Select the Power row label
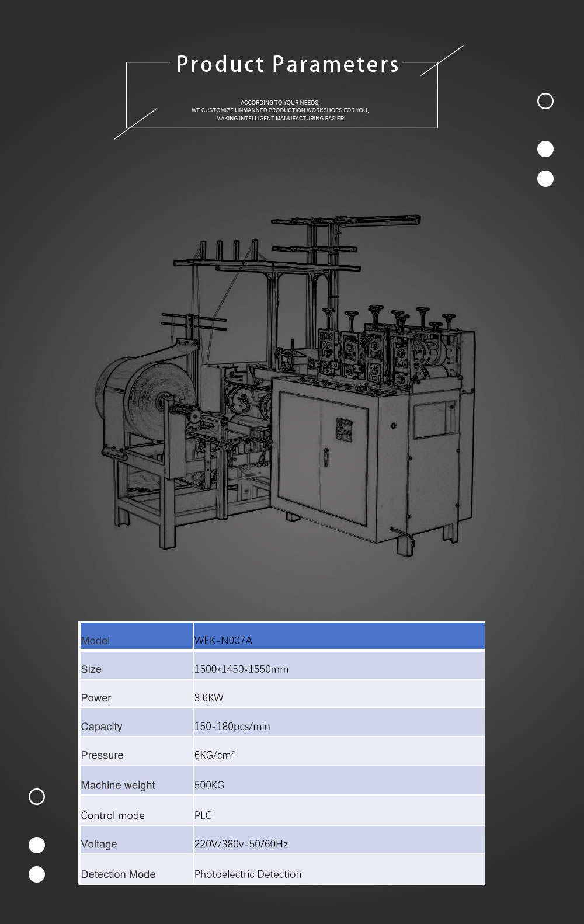This screenshot has width=584, height=924. (96, 697)
